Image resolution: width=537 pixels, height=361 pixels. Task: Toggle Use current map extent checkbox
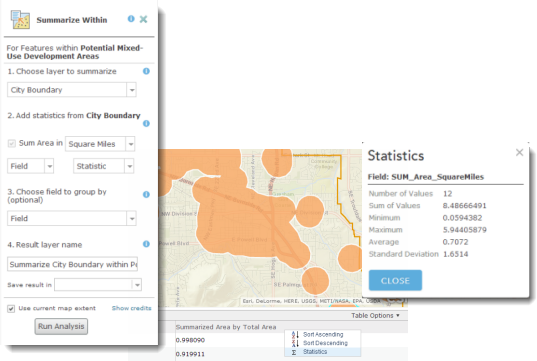point(11,309)
